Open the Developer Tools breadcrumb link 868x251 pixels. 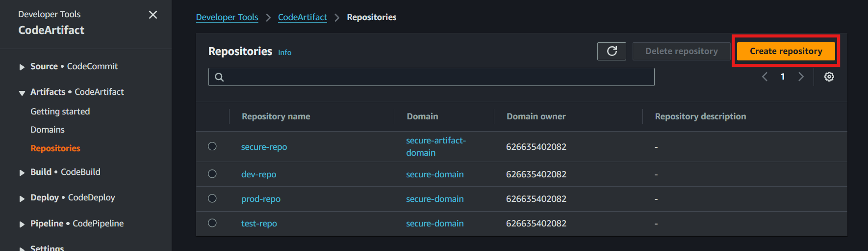point(227,17)
